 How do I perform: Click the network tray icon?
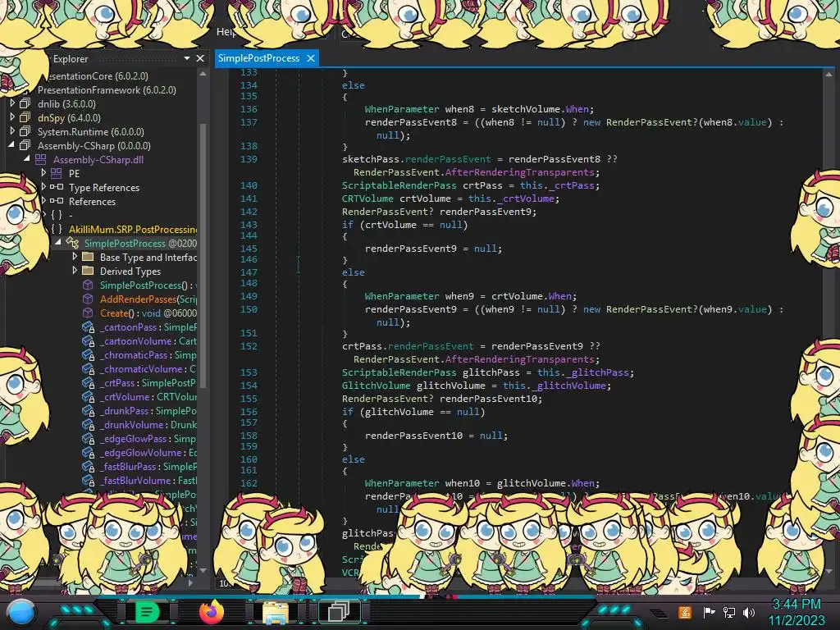click(x=729, y=612)
